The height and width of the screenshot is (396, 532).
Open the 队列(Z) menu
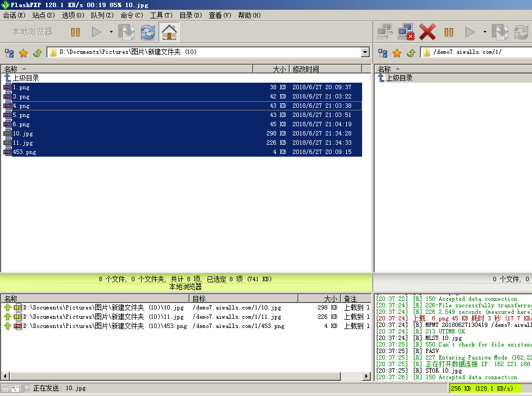point(102,15)
